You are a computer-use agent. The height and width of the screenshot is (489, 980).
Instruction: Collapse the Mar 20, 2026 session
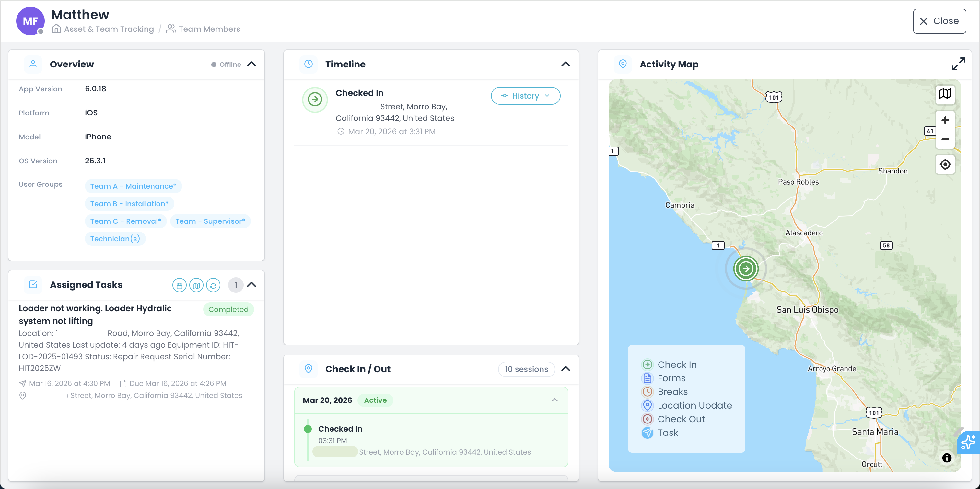pos(555,400)
